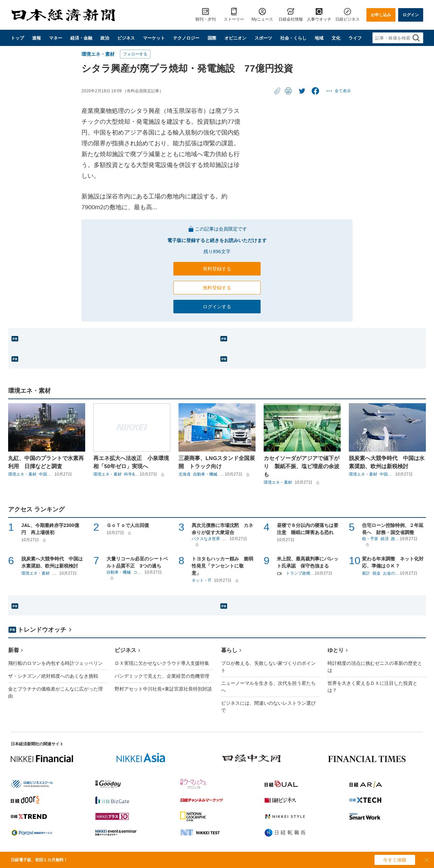Open the FINANCIAL TIMES logo link
Image resolution: width=434 pixels, height=868 pixels.
(367, 759)
